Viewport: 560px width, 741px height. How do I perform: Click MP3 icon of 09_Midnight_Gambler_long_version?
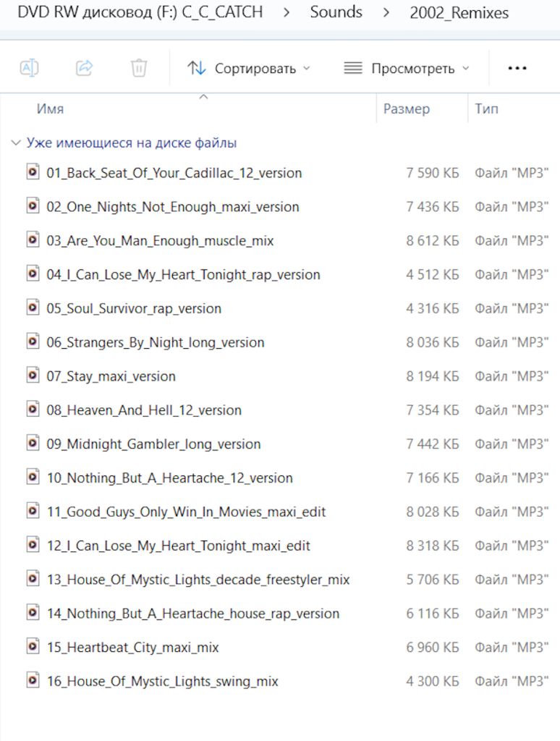click(x=33, y=443)
